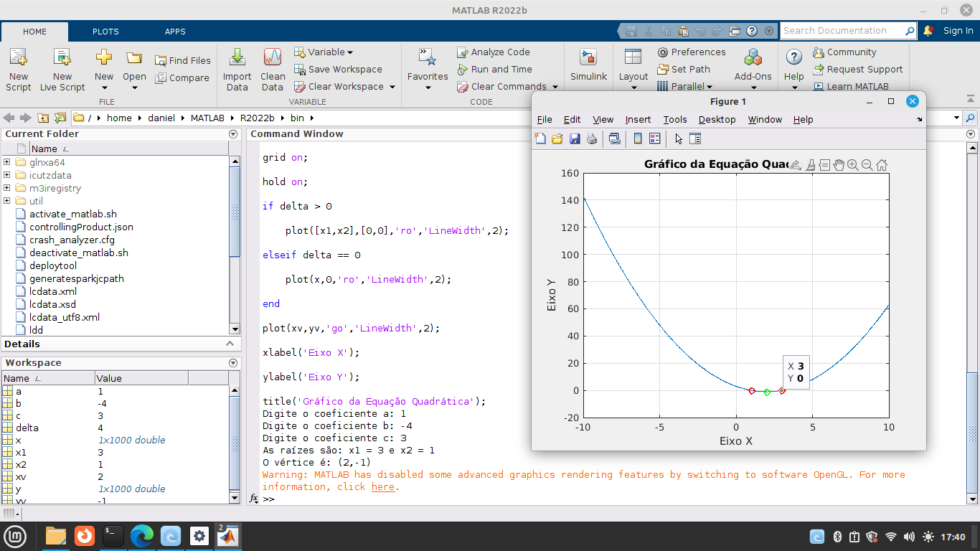Expand the glnxa64 folder
Viewport: 980px width, 551px height.
coord(7,162)
